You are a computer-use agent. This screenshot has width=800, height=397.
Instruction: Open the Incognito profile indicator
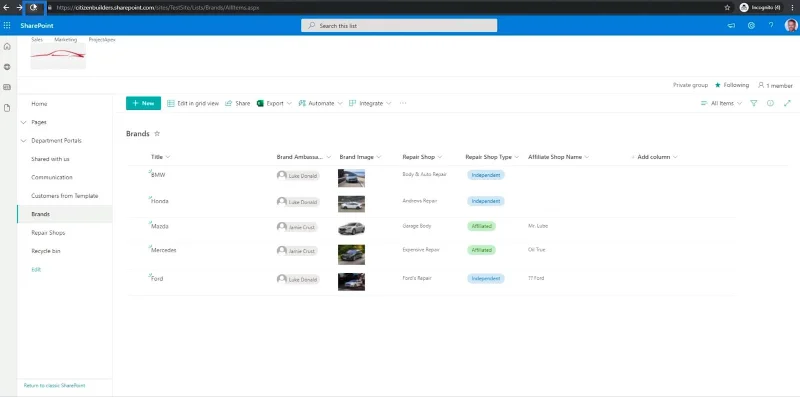(760, 8)
